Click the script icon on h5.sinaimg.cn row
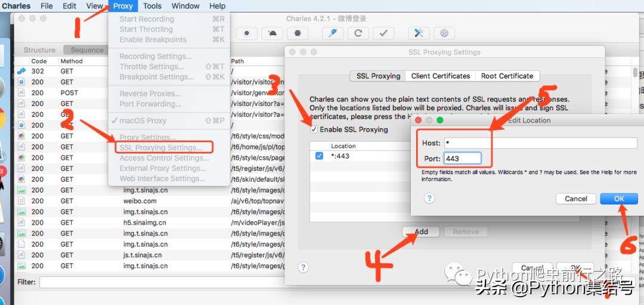The width and height of the screenshot is (644, 305). click(21, 222)
